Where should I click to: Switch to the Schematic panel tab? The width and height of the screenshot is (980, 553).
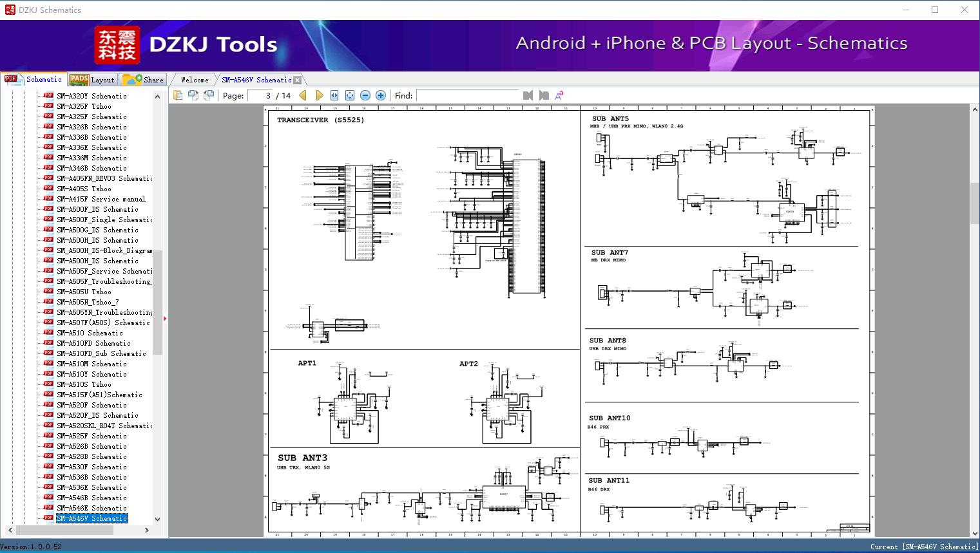click(x=34, y=79)
